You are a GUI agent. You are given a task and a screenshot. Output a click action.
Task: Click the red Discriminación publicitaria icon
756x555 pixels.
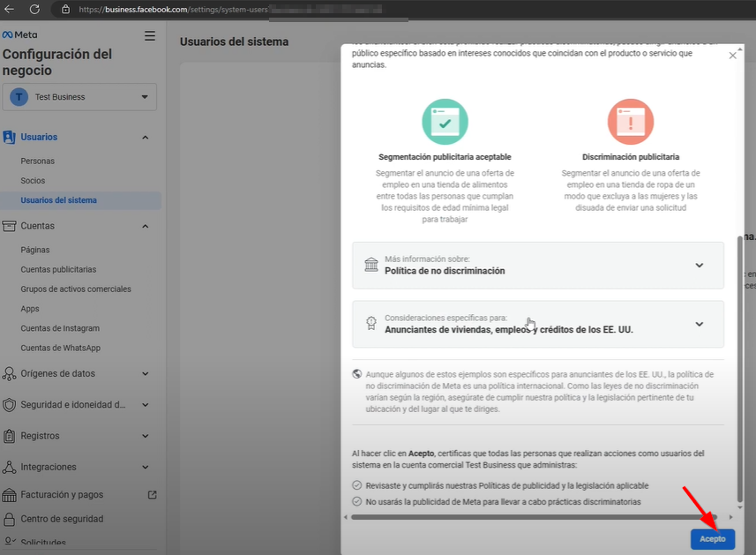click(631, 122)
